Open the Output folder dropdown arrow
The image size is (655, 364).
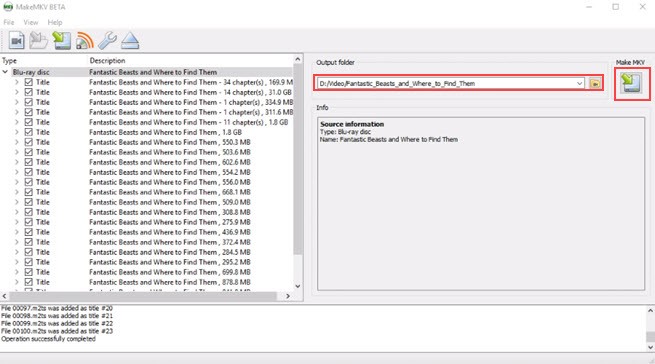pos(579,84)
